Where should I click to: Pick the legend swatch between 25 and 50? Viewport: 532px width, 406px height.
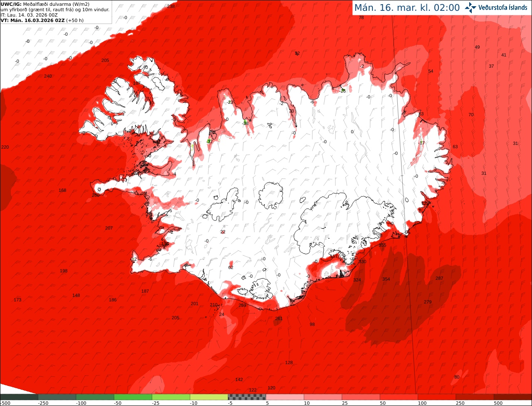pos(361,397)
